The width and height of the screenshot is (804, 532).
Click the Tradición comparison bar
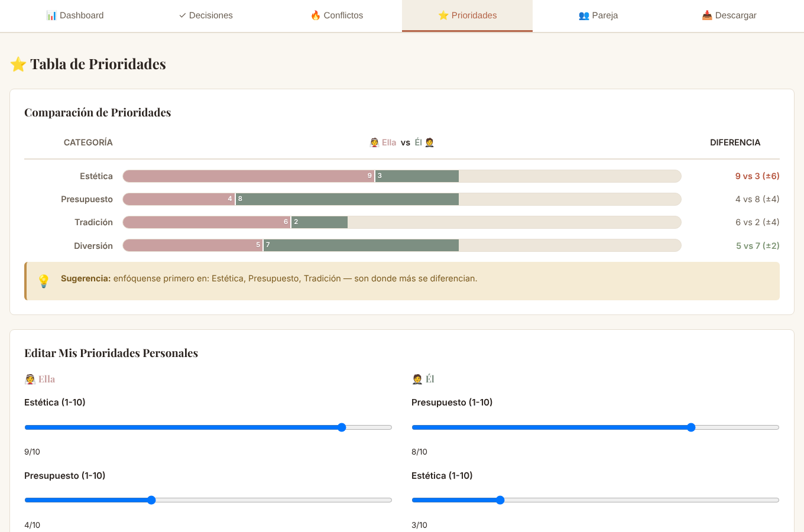coord(402,222)
